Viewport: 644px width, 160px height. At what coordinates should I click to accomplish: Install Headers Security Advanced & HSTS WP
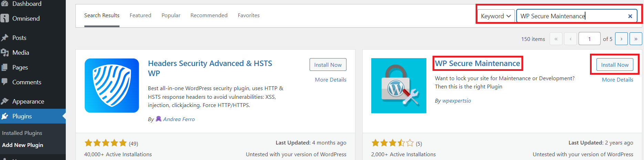click(x=328, y=65)
